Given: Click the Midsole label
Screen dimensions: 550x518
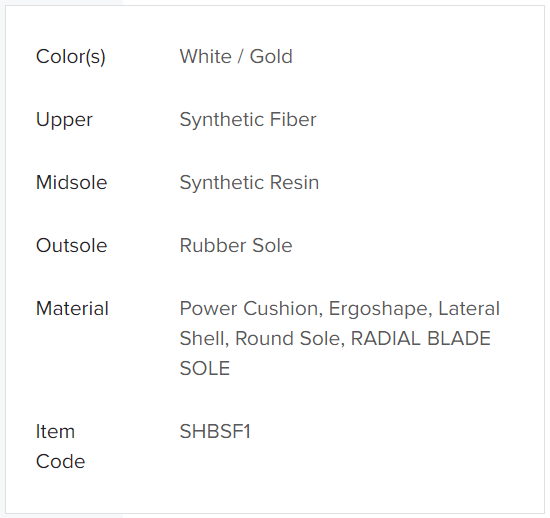Looking at the screenshot, I should pyautogui.click(x=72, y=183).
